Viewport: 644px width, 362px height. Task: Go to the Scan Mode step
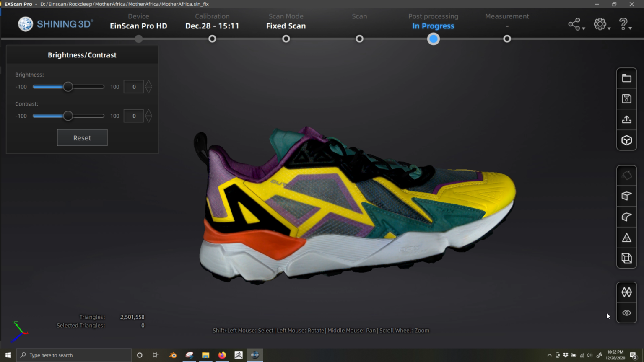(286, 39)
